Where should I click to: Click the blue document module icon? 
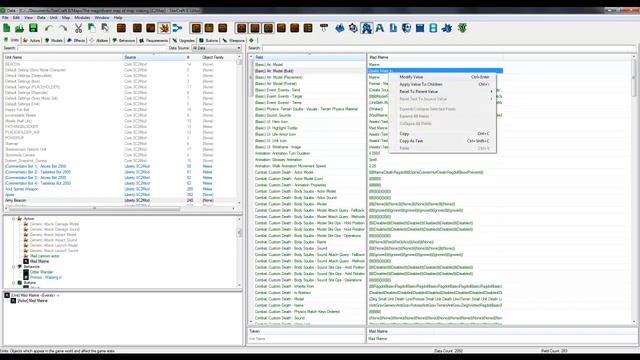[393, 28]
